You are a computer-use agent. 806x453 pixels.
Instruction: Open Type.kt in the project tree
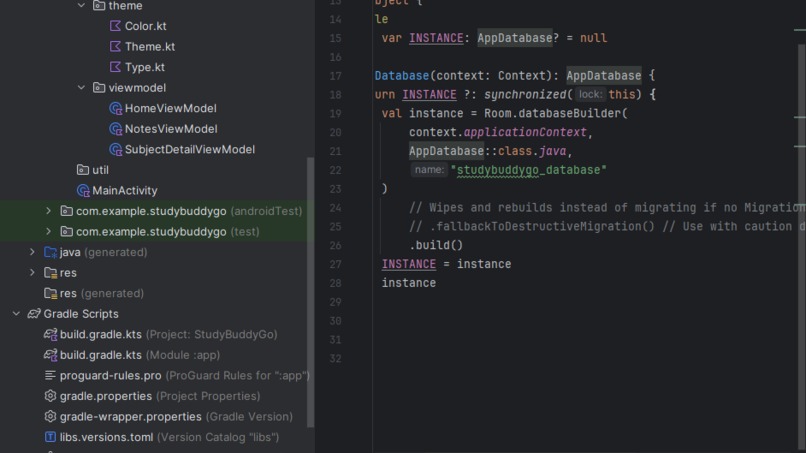click(x=144, y=67)
